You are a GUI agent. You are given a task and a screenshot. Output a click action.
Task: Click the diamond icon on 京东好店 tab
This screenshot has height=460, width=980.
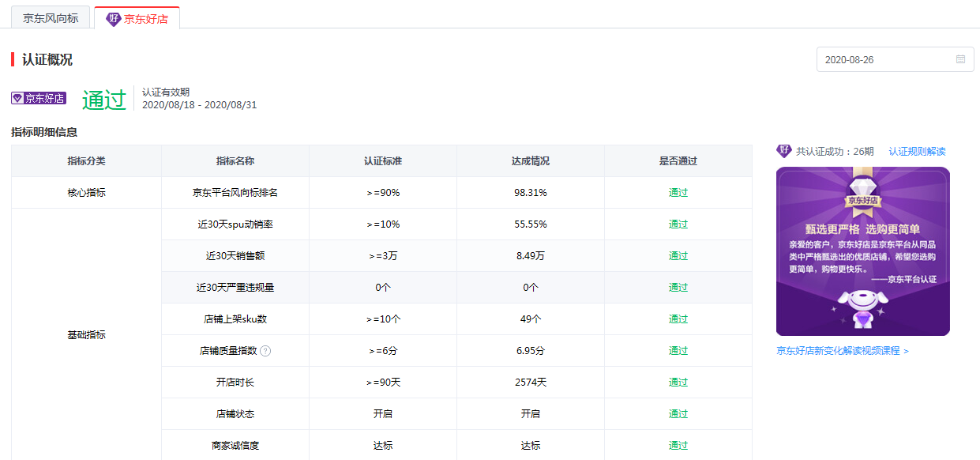click(x=114, y=19)
